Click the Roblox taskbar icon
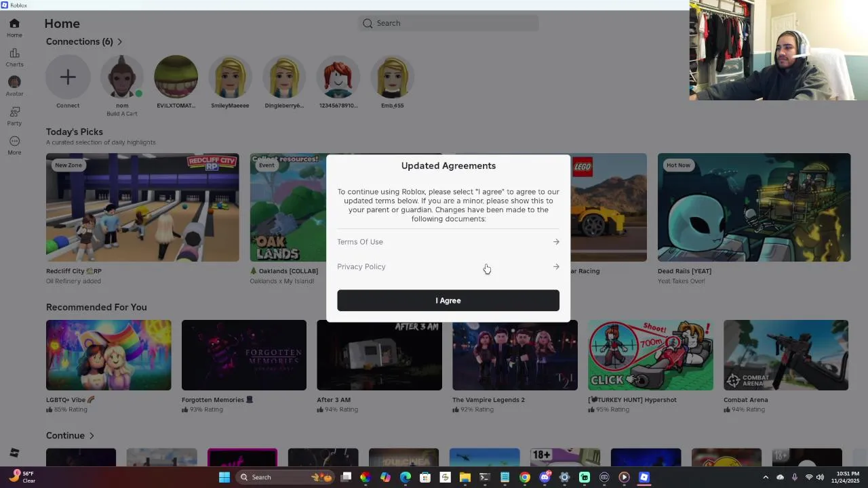Viewport: 868px width, 488px height. 644,477
